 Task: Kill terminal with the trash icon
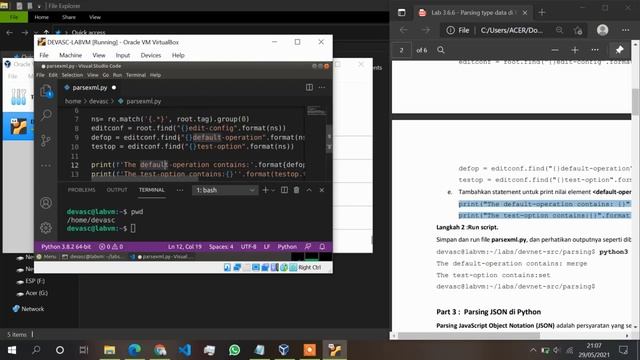[x=297, y=190]
